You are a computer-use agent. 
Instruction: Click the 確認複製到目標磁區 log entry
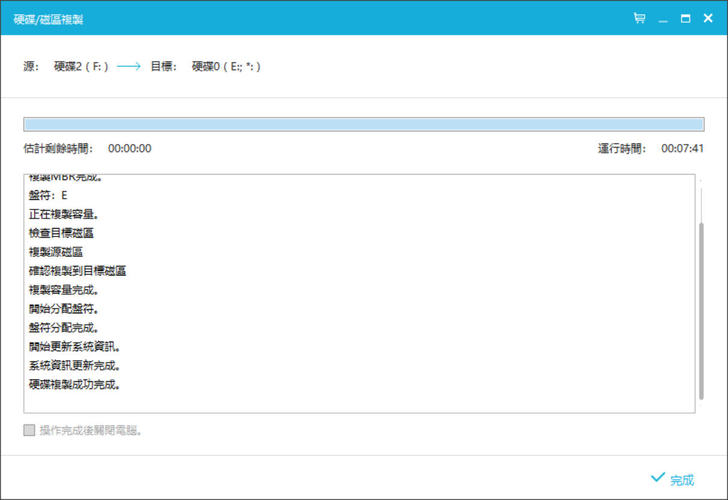[x=77, y=270]
